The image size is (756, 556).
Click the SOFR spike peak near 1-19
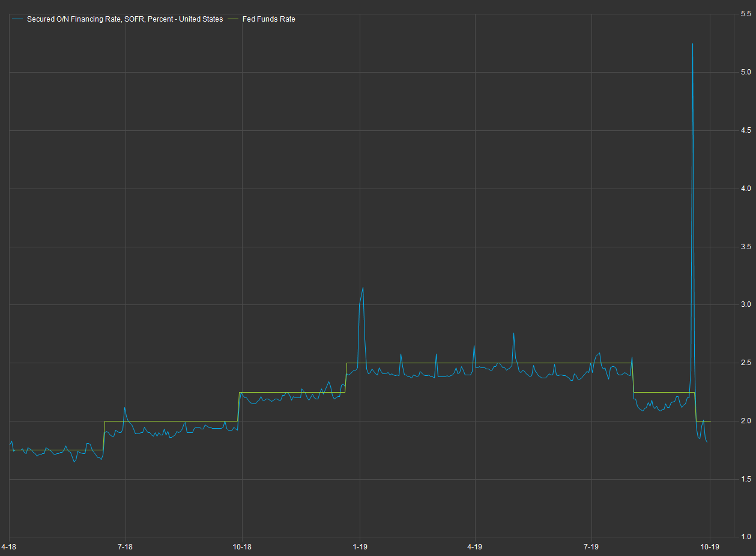363,288
